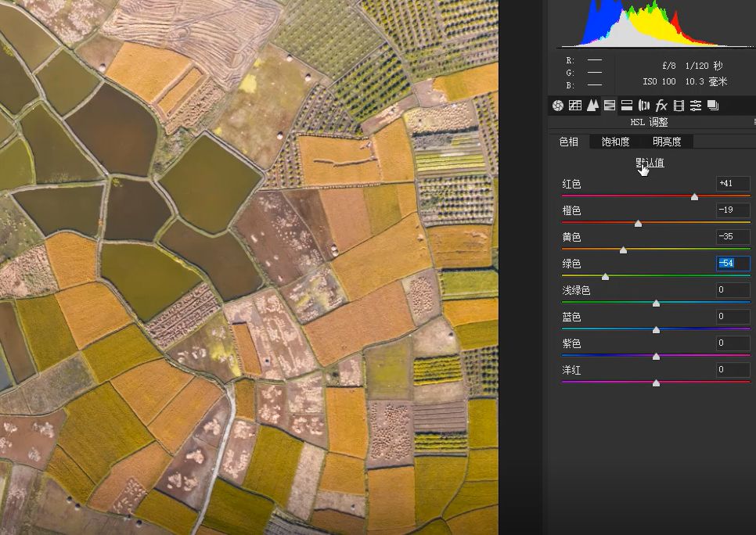Click the 默认值 reset link

tap(650, 163)
